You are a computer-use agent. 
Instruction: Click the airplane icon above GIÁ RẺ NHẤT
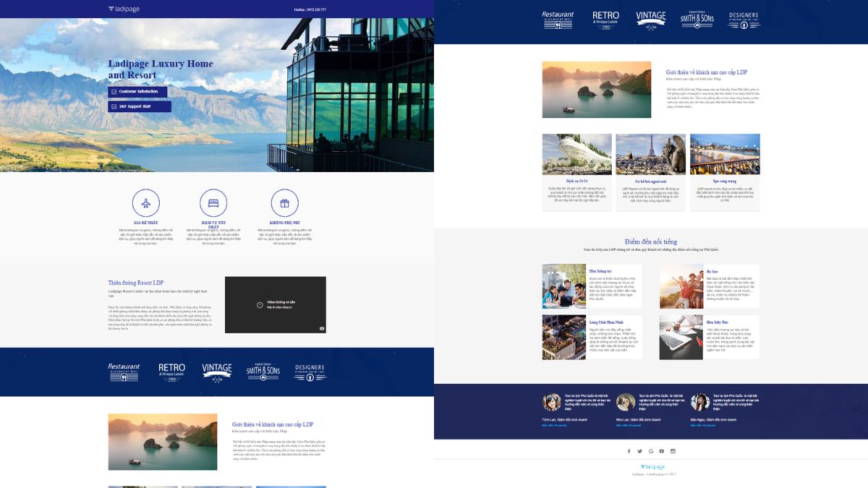coord(146,203)
